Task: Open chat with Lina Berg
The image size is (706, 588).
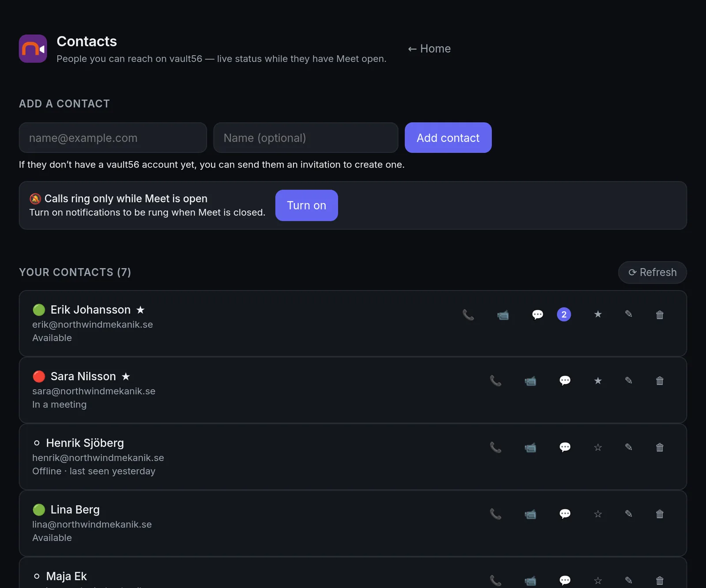Action: click(x=565, y=514)
